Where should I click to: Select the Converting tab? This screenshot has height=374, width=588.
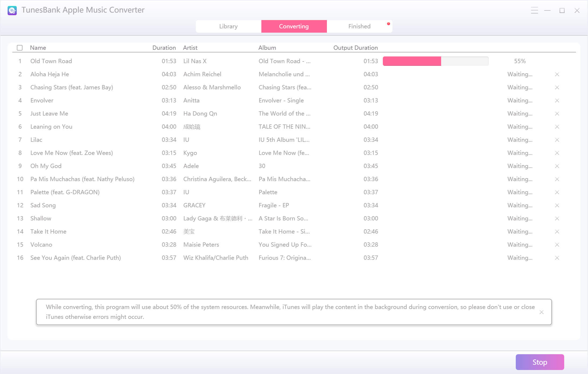click(x=294, y=26)
